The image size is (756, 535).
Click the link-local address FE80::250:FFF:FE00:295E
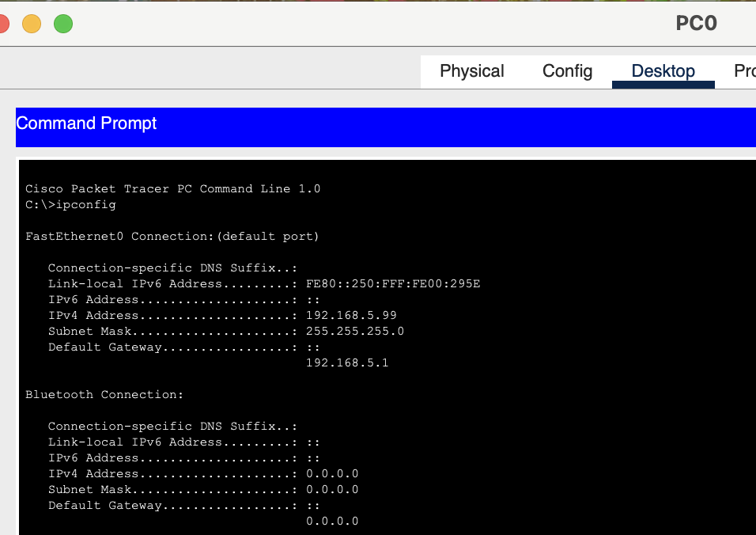click(393, 283)
